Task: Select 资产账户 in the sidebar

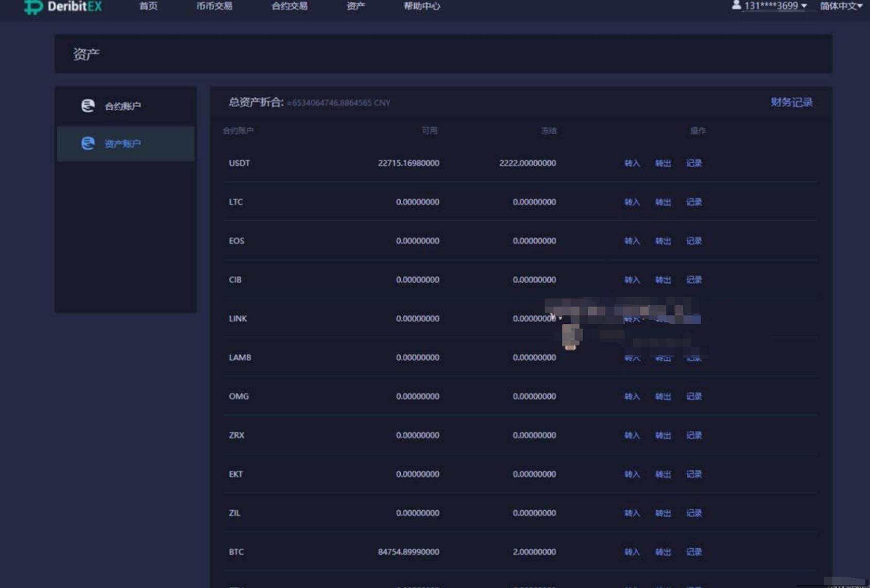Action: click(126, 144)
